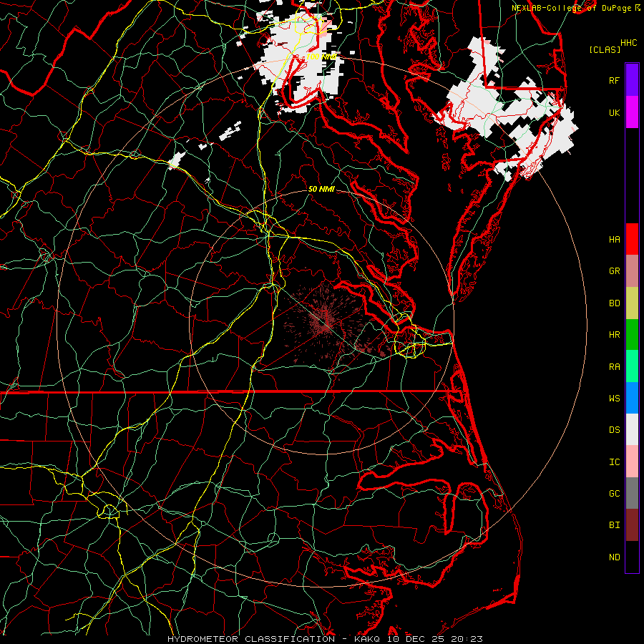
Task: Click the WS legend label
Action: tap(614, 399)
